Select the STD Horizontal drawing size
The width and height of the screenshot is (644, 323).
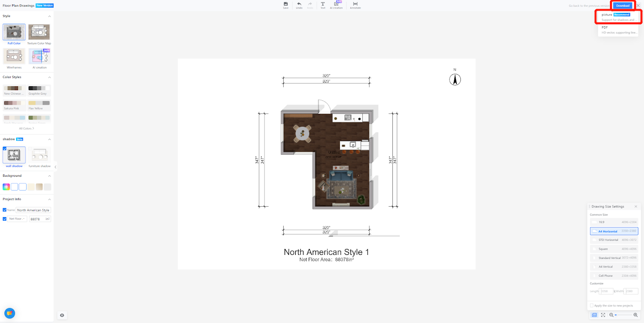point(614,240)
